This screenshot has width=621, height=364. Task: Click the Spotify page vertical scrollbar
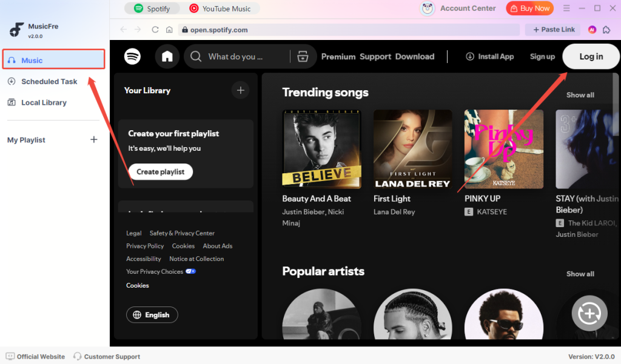(x=616, y=105)
